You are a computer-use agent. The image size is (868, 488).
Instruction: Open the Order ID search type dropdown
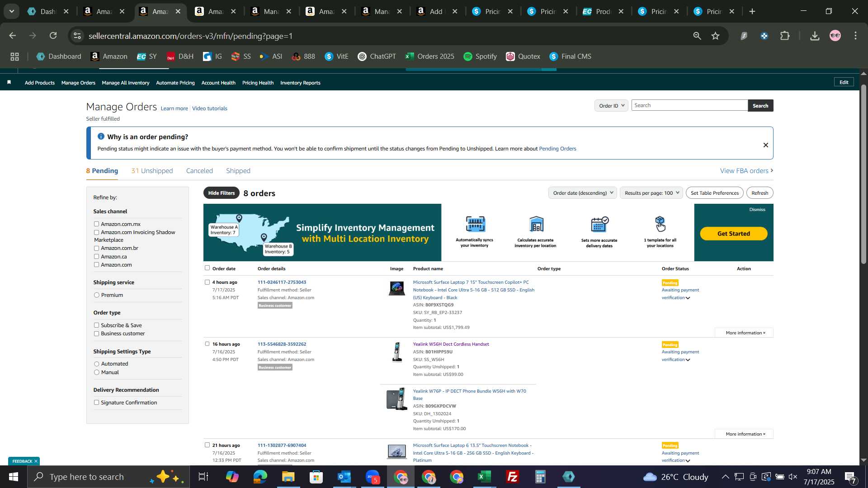pos(611,105)
